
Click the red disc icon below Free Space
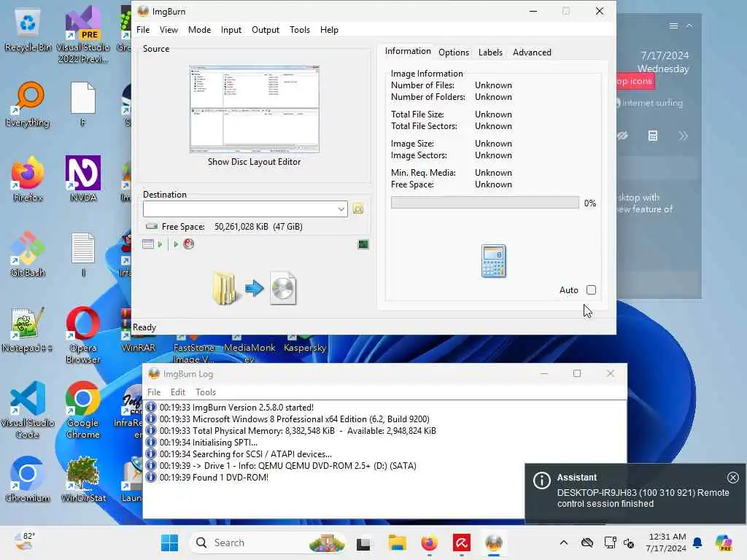189,244
